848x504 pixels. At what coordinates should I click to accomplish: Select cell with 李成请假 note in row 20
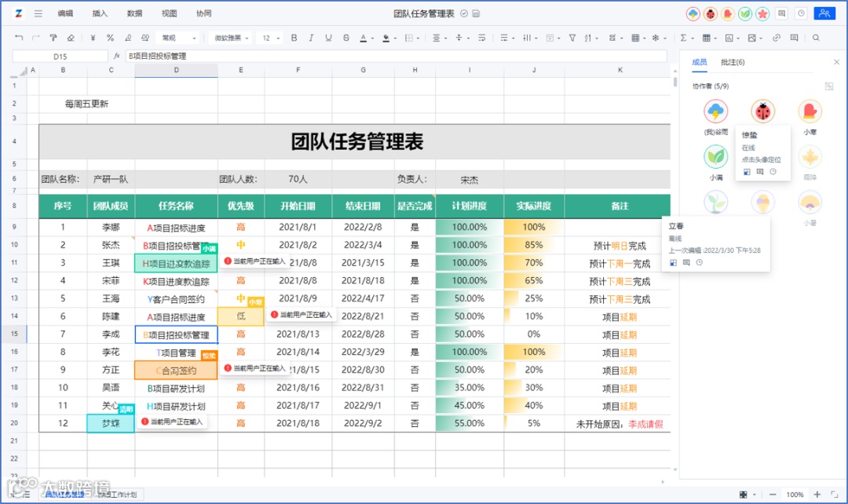tap(620, 423)
